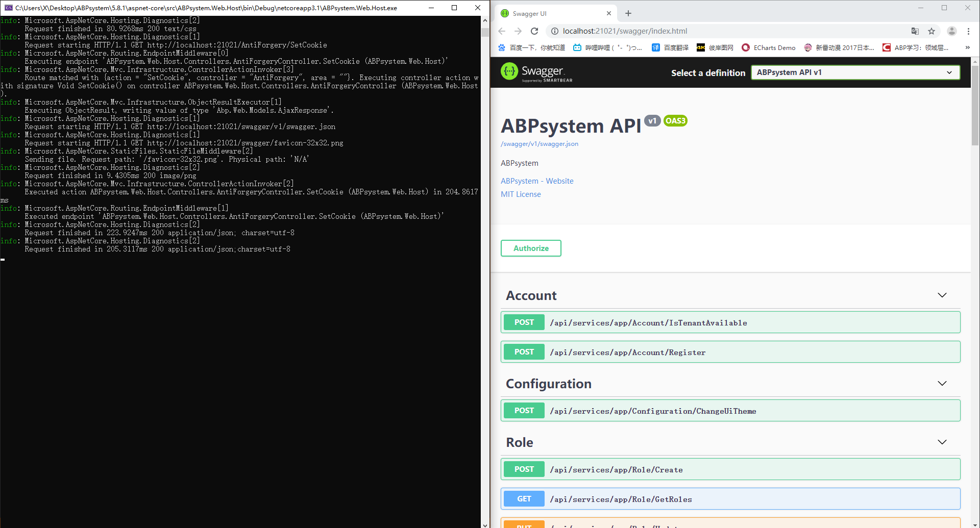Open the console window system menu icon

[8, 8]
